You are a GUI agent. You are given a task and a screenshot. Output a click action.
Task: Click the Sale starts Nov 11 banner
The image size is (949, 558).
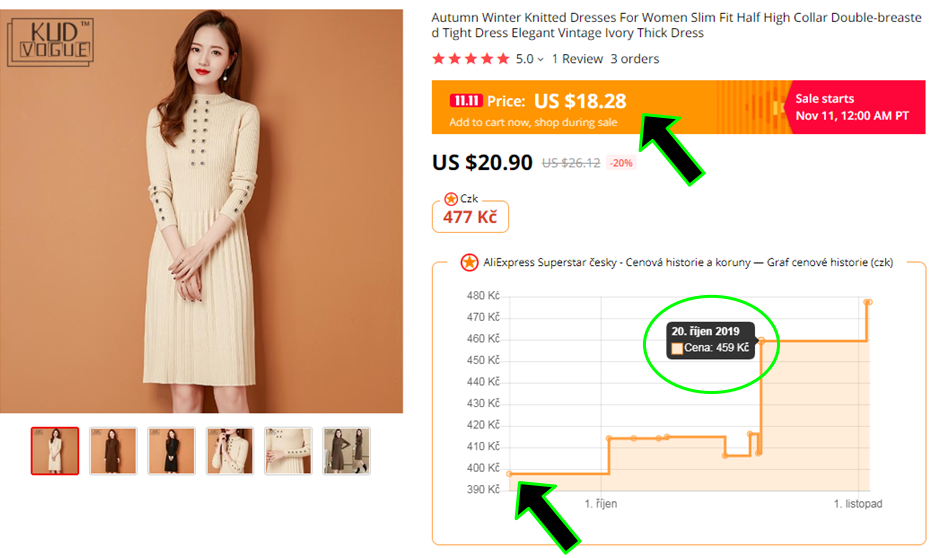852,107
